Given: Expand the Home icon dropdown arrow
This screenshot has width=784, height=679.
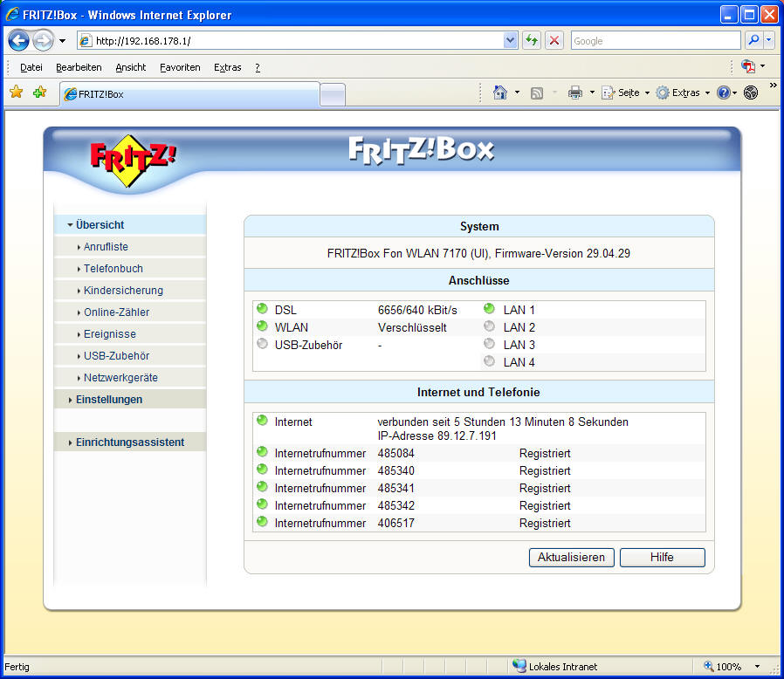Looking at the screenshot, I should (517, 93).
